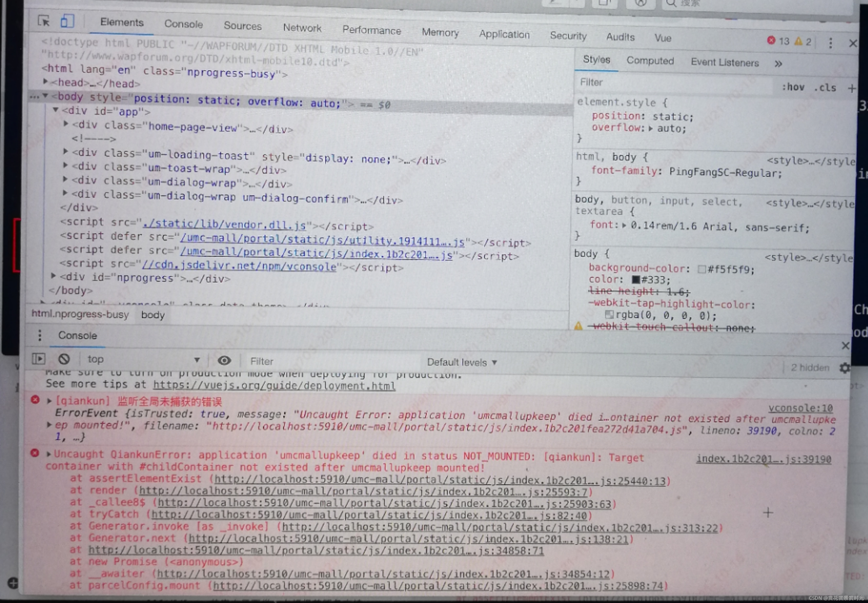Screen dimensions: 868x603
Task: Toggle the live expression eye icon
Action: pos(224,361)
